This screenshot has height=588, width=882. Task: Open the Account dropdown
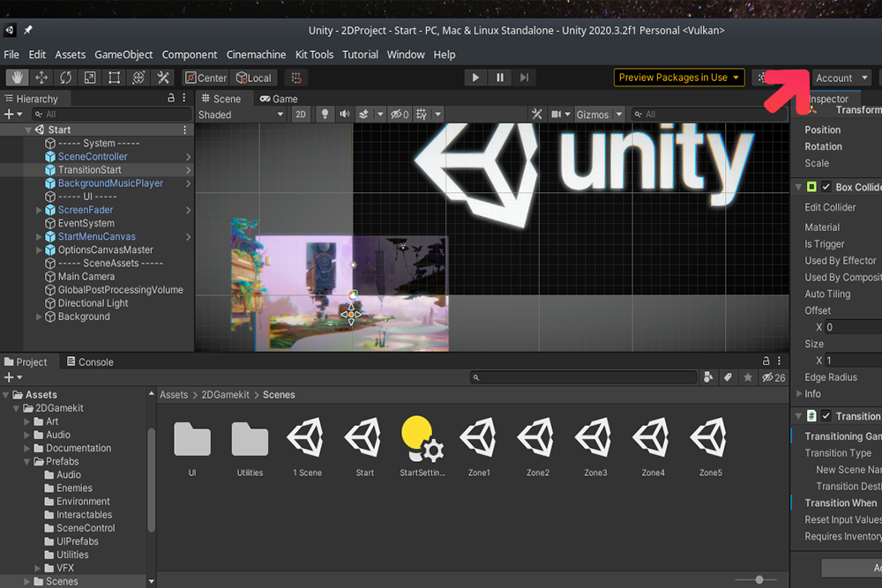[x=842, y=78]
